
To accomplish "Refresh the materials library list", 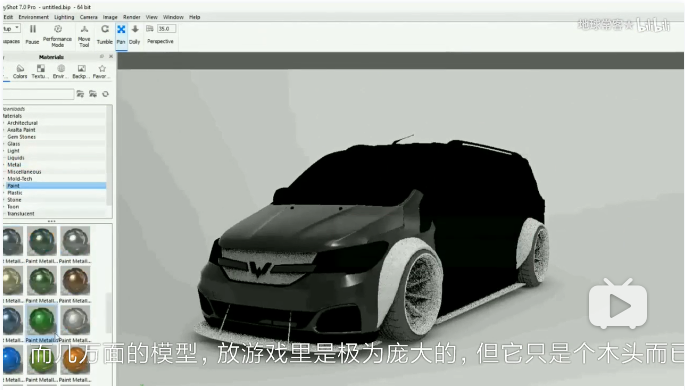I will pos(105,94).
